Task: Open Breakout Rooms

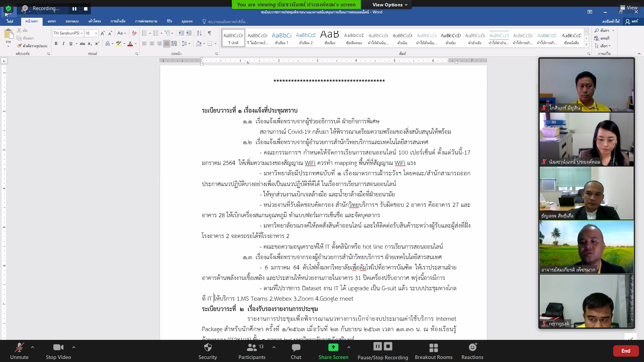Action: coord(433,348)
